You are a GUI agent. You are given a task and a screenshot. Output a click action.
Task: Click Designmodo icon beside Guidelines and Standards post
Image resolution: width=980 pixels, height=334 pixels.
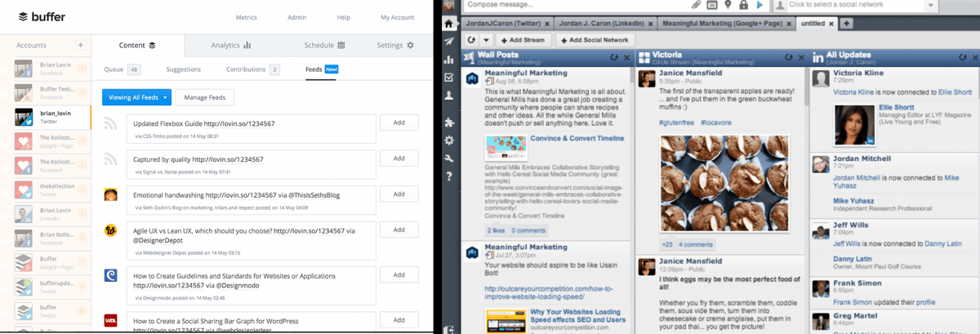coord(110,276)
